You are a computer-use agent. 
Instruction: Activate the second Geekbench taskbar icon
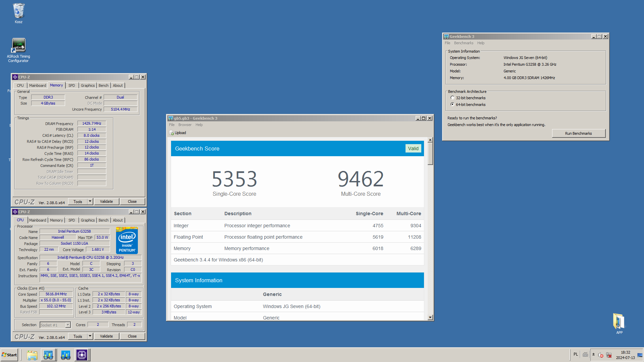point(66,355)
